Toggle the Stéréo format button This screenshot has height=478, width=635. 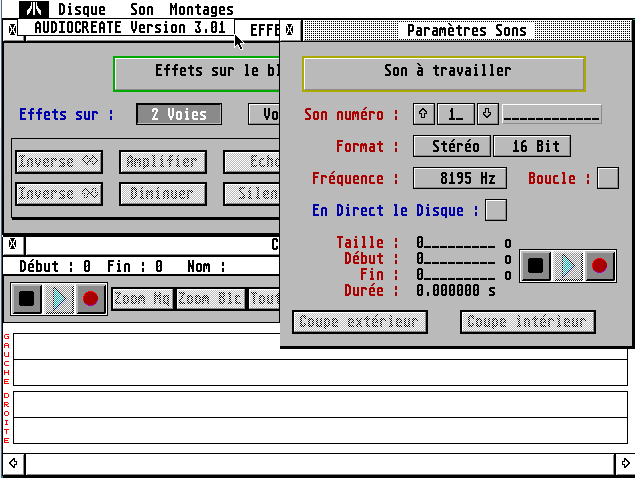(x=452, y=146)
